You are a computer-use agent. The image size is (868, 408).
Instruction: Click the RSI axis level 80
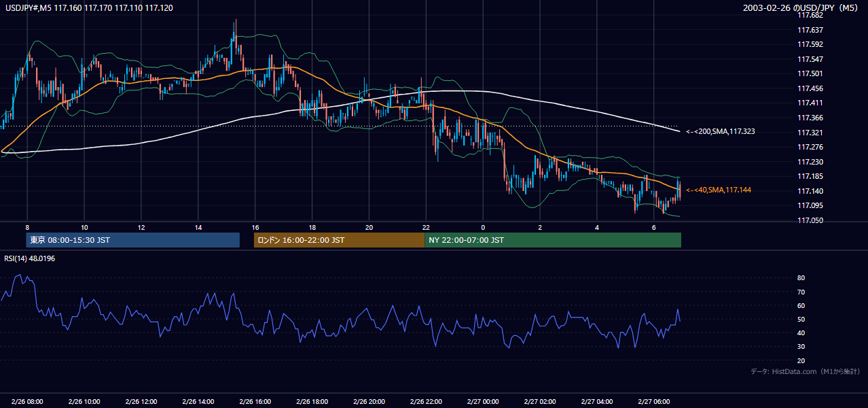(801, 278)
